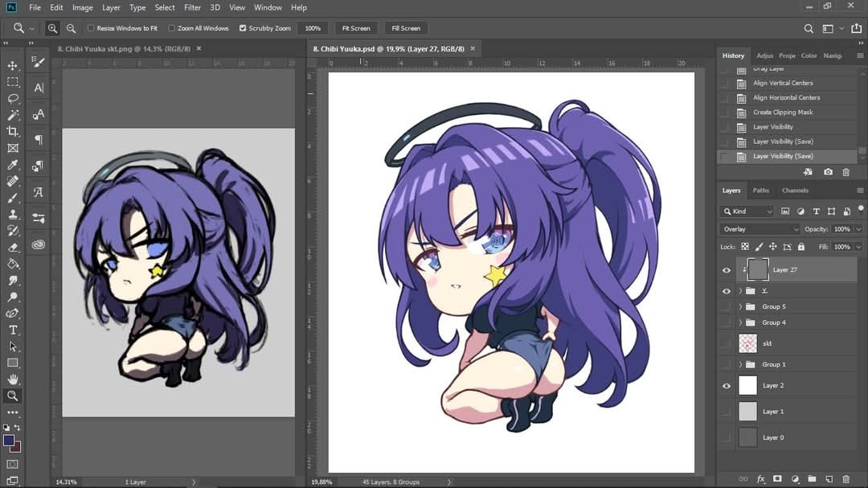Select the Healing Brush tool
Image resolution: width=868 pixels, height=488 pixels.
(13, 181)
